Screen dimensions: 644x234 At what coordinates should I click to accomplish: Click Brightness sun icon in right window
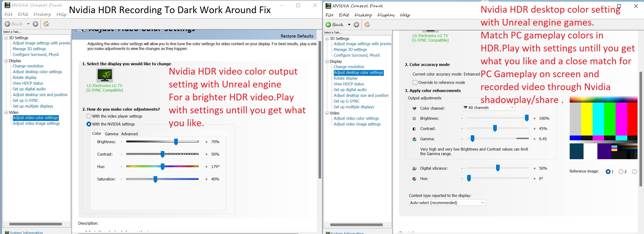(414, 119)
